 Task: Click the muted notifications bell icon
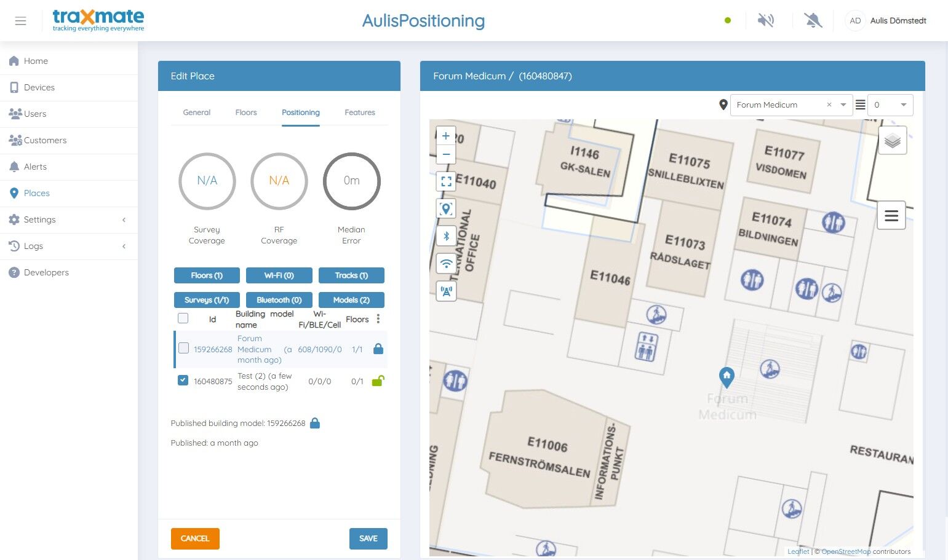click(813, 20)
